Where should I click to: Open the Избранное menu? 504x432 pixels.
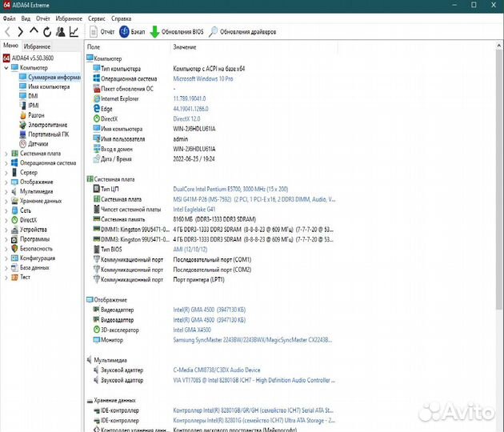point(69,18)
